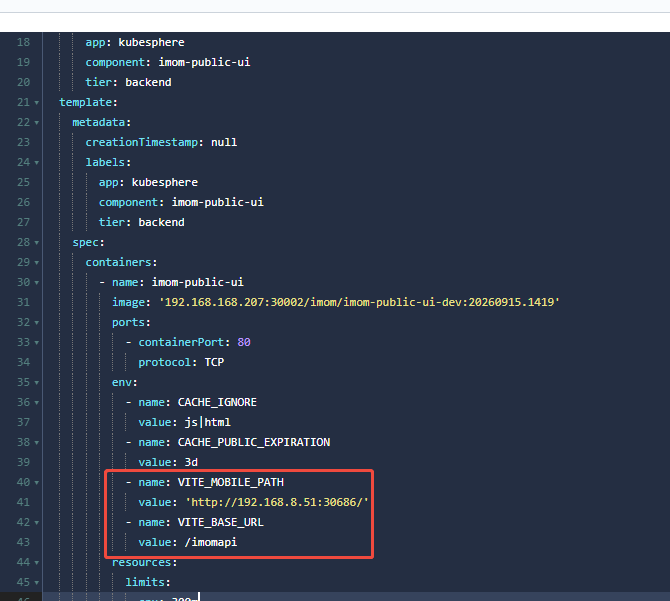Collapse the spec fold arrow on line 28
The width and height of the screenshot is (670, 601).
tap(37, 243)
